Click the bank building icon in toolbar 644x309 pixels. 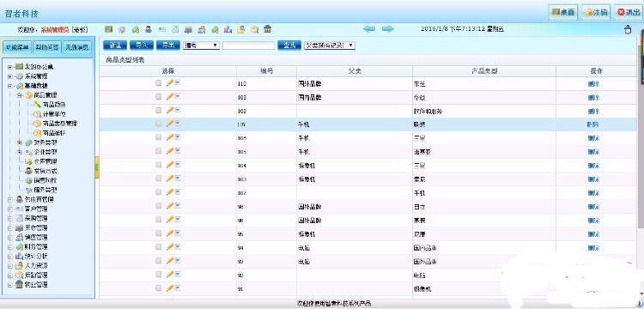pyautogui.click(x=267, y=28)
